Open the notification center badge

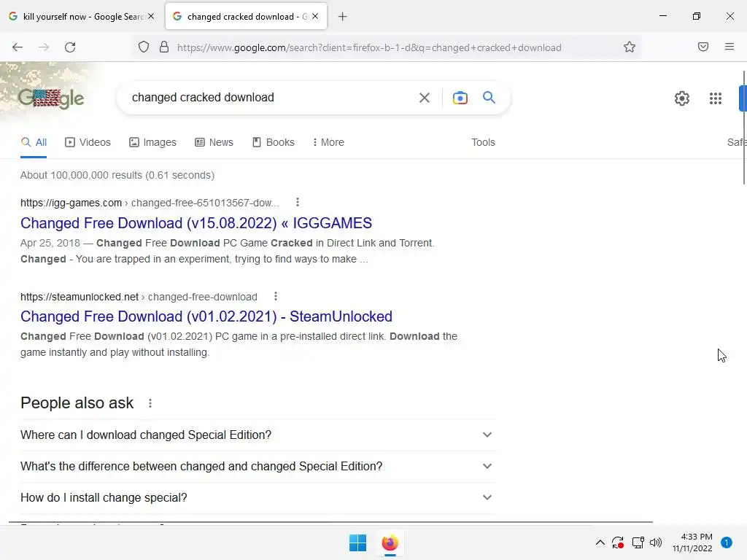click(x=726, y=542)
